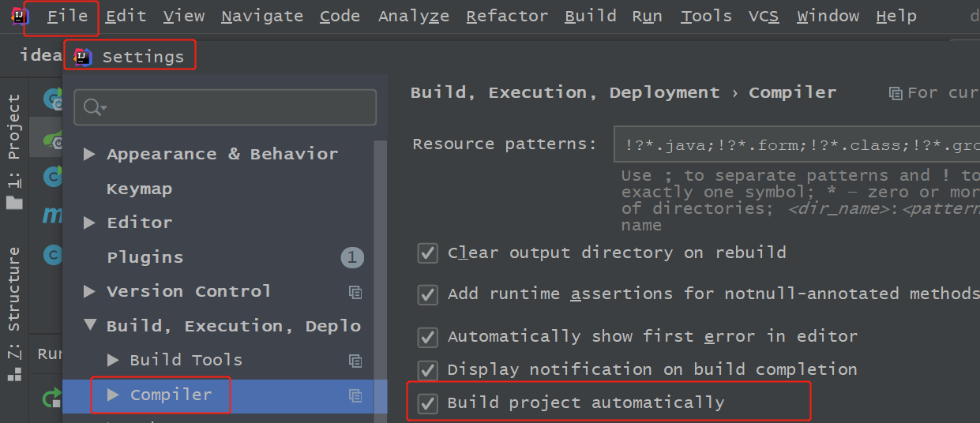This screenshot has width=980, height=423.
Task: Open the File menu
Action: coord(66,17)
